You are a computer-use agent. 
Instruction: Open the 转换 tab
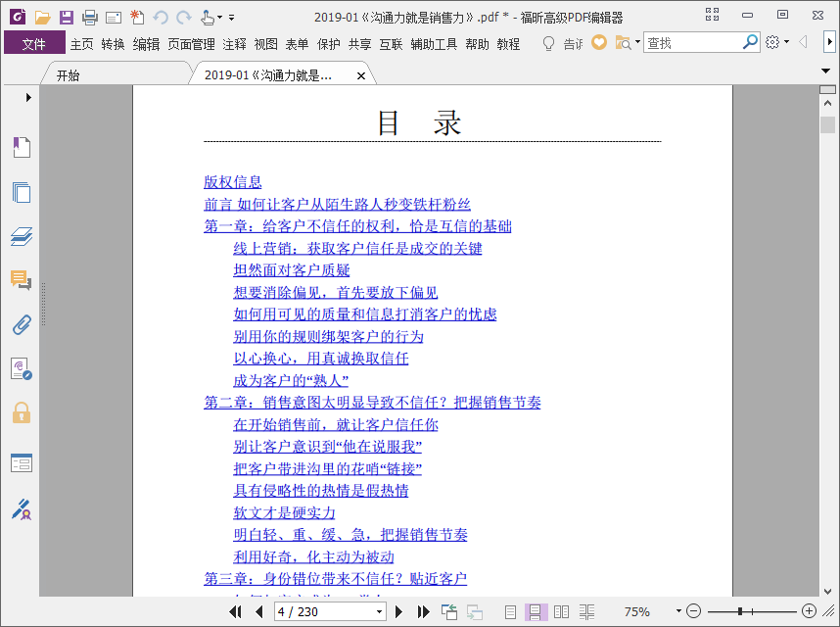(x=113, y=44)
